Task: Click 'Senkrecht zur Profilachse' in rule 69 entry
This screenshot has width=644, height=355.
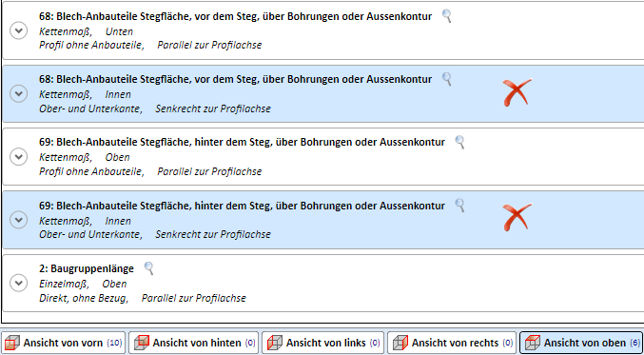Action: point(213,235)
